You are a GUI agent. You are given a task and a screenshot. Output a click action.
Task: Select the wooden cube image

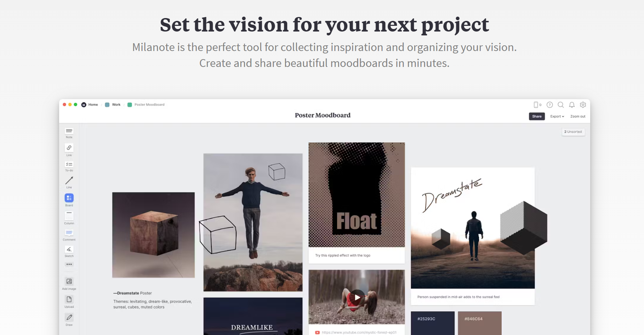[153, 235]
